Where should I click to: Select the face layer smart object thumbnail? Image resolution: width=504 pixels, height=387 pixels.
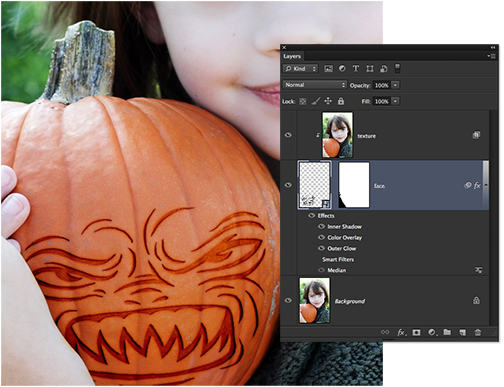314,185
